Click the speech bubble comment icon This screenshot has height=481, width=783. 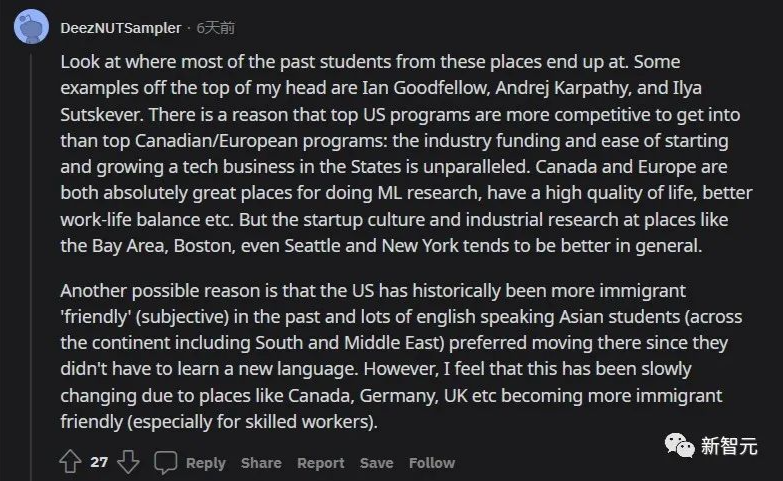pyautogui.click(x=166, y=462)
